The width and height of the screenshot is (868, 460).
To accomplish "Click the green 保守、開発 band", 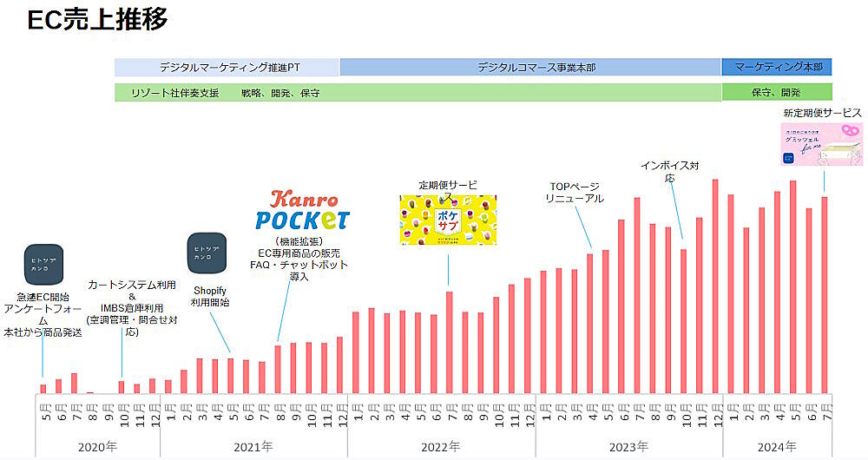I will click(x=777, y=92).
